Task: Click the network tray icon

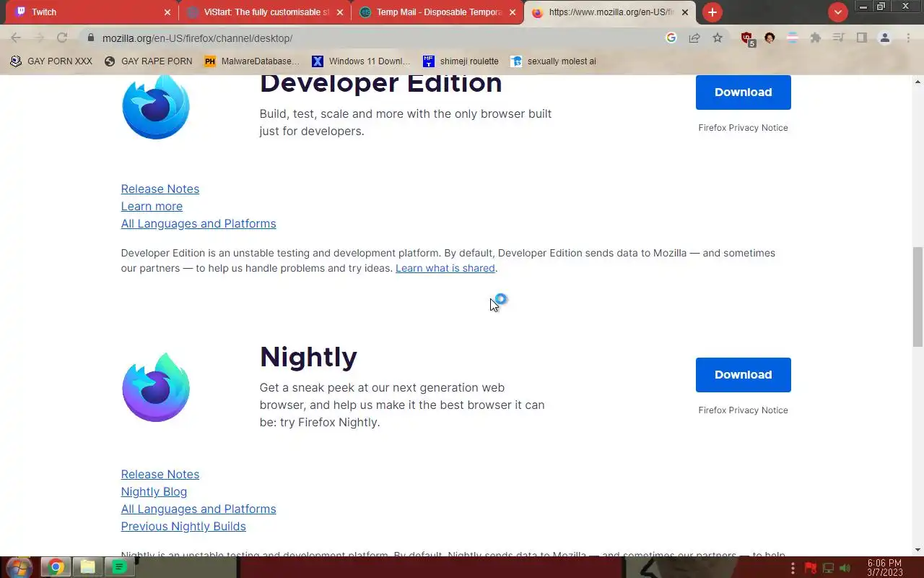Action: 828,568
